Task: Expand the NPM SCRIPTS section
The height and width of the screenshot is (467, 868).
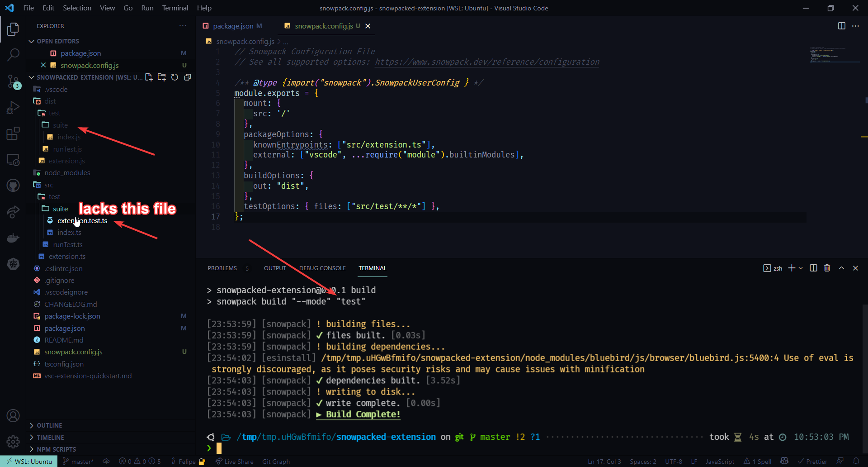Action: [x=56, y=449]
